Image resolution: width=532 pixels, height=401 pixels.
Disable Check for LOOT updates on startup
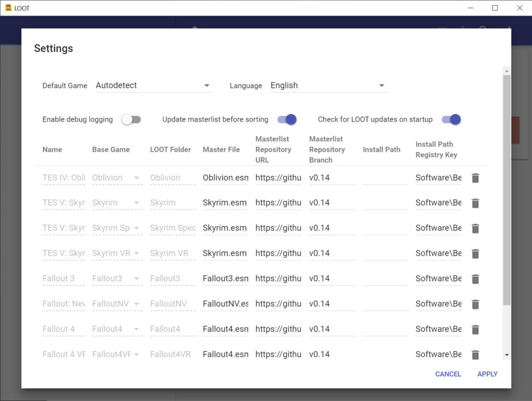point(451,119)
